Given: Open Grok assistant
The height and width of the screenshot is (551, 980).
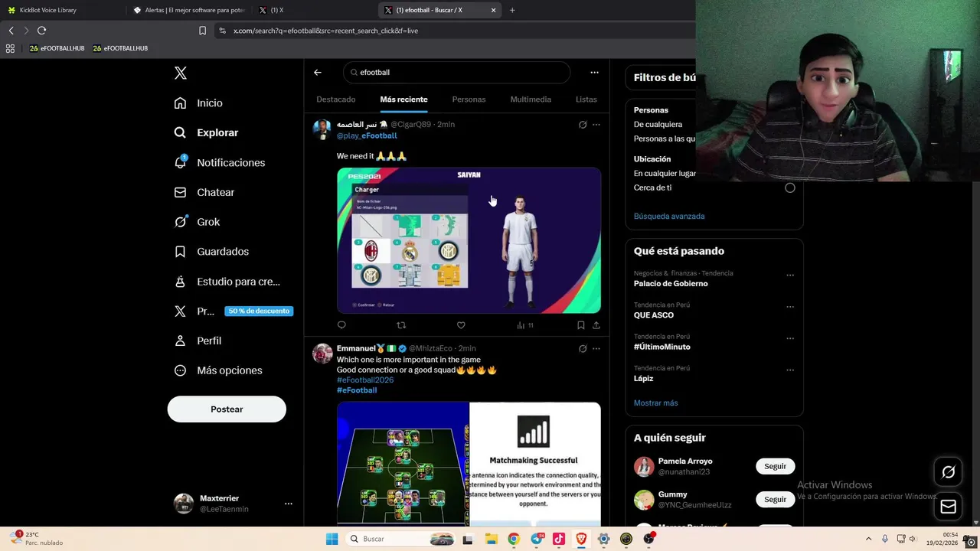Looking at the screenshot, I should (x=197, y=222).
